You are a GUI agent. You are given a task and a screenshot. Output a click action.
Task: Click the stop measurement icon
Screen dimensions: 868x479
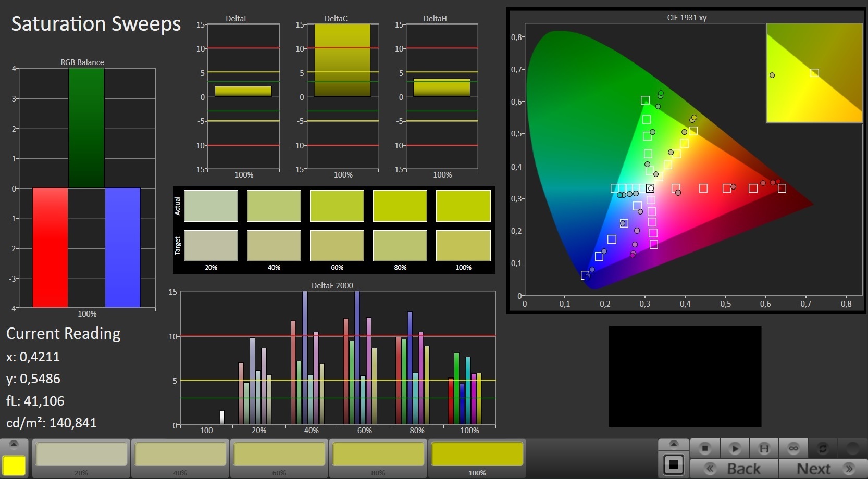(704, 448)
